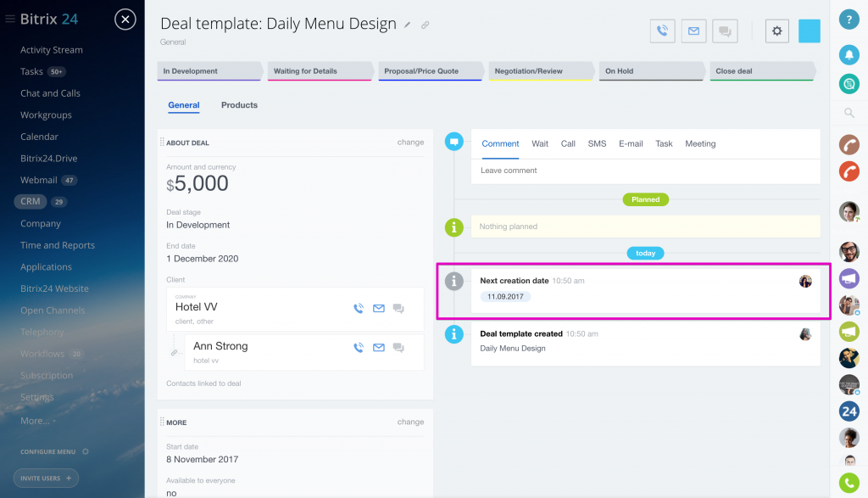Open Time and Reports in left menu
This screenshot has width=868, height=498.
tap(58, 245)
